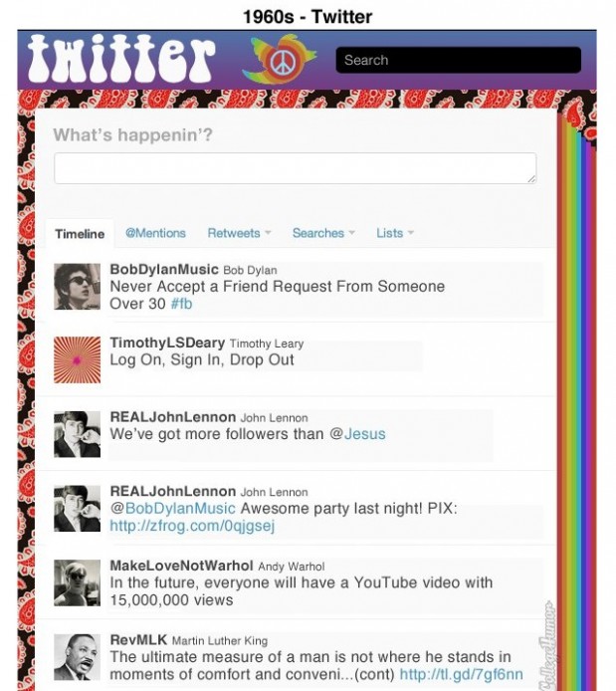Click the What's happenin' tweet box
This screenshot has height=691, width=616.
295,168
